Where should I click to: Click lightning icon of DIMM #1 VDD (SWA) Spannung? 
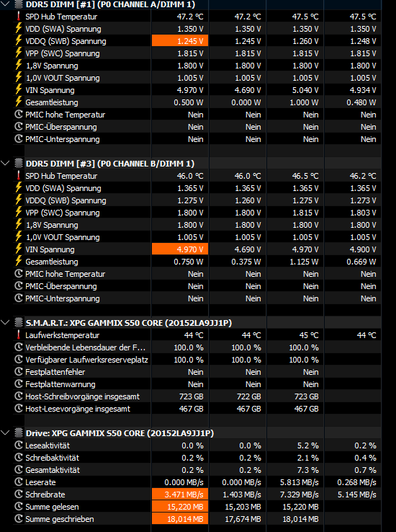(19, 29)
